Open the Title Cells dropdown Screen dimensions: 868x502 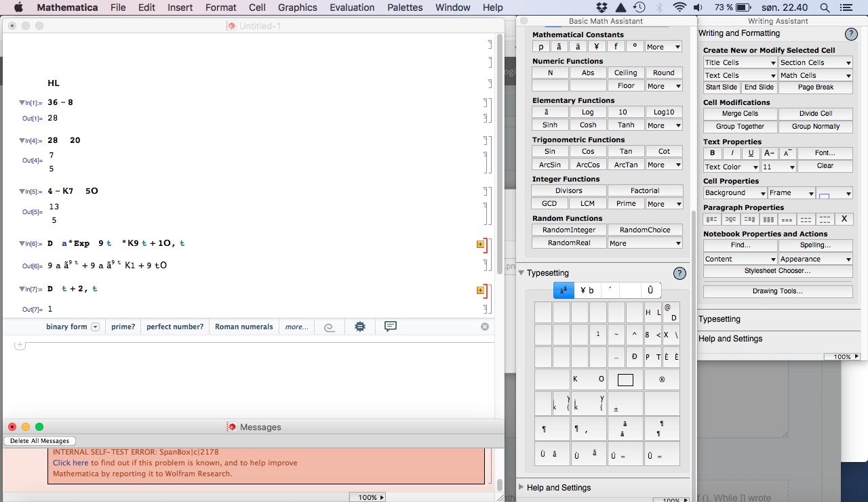740,62
